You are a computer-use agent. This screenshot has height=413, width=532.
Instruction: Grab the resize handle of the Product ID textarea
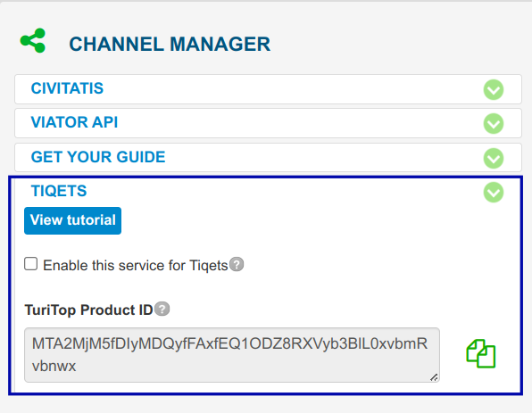(x=434, y=377)
